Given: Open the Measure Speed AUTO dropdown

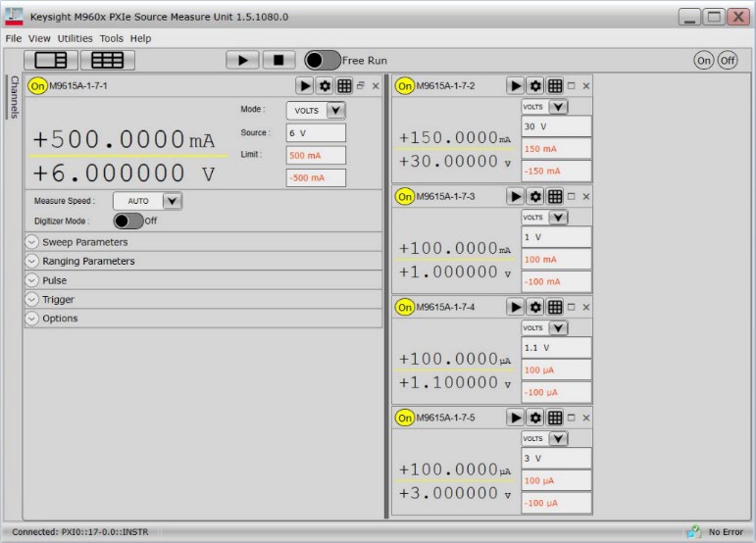Looking at the screenshot, I should (172, 201).
